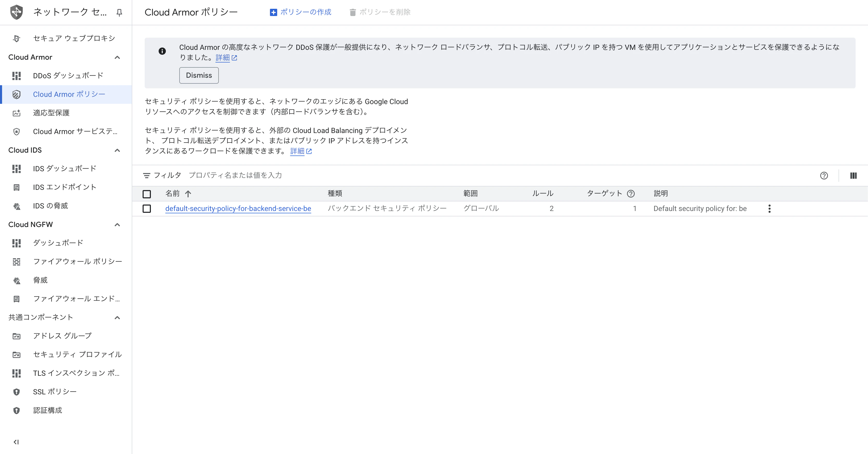Pin the navigation menu with pin icon

point(119,12)
